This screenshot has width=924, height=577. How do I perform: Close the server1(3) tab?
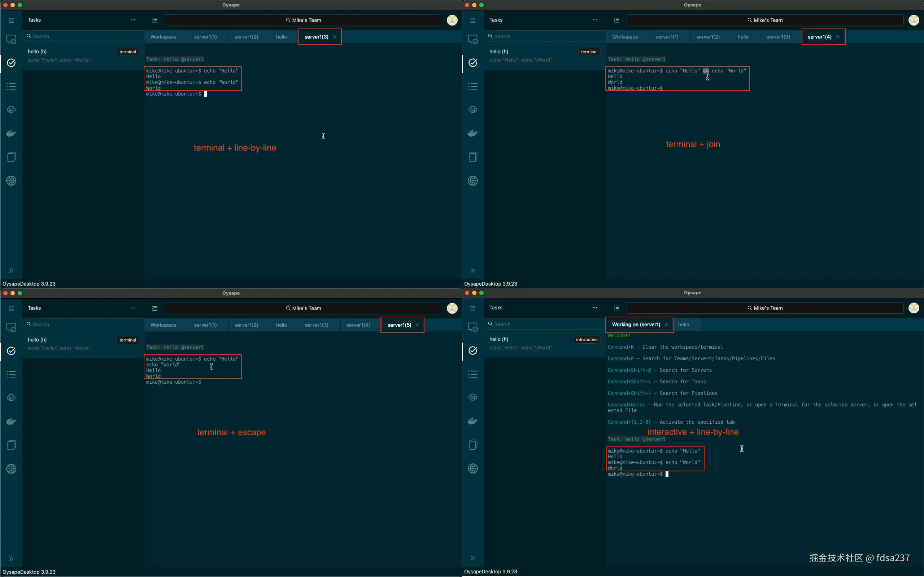[x=335, y=37]
